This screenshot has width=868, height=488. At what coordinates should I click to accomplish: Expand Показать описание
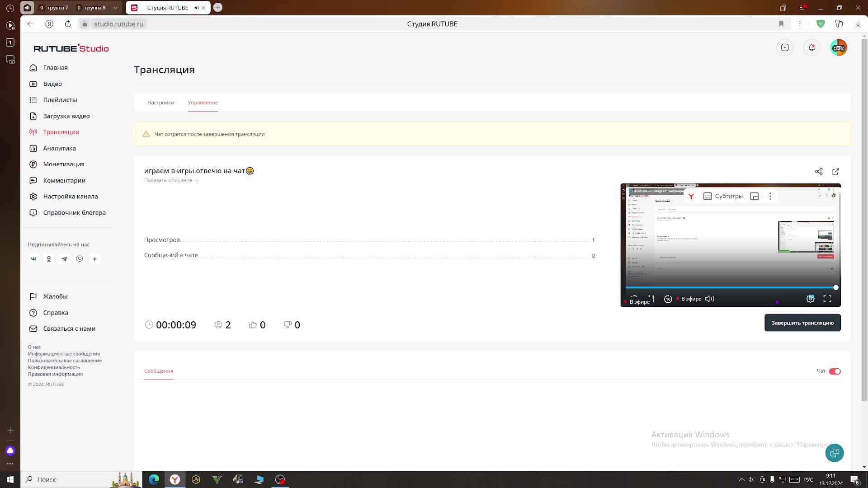(171, 180)
